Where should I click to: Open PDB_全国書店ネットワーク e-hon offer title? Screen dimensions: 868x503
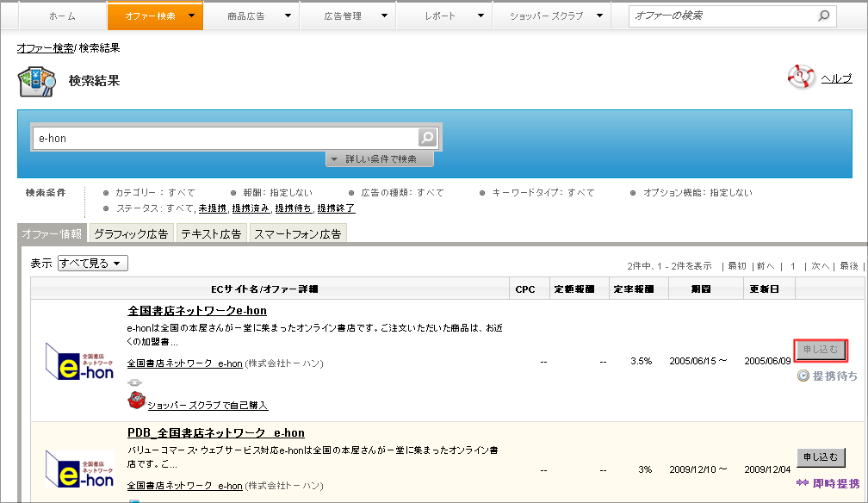(216, 432)
